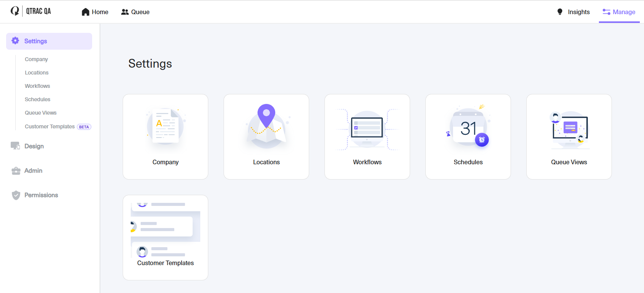The height and width of the screenshot is (293, 644).
Task: Select Locations in the sidebar list
Action: (x=37, y=73)
